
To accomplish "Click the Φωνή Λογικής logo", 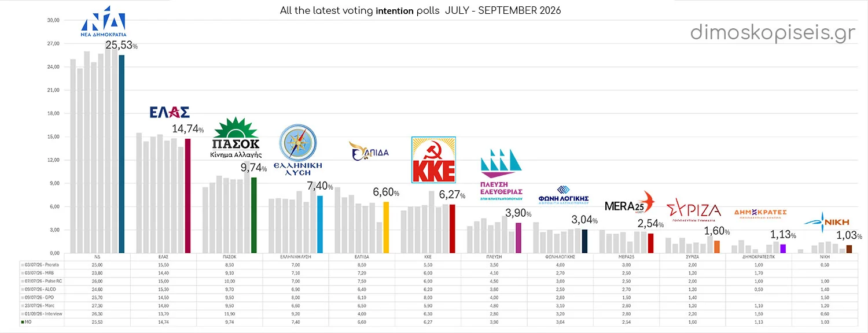I will [x=564, y=195].
